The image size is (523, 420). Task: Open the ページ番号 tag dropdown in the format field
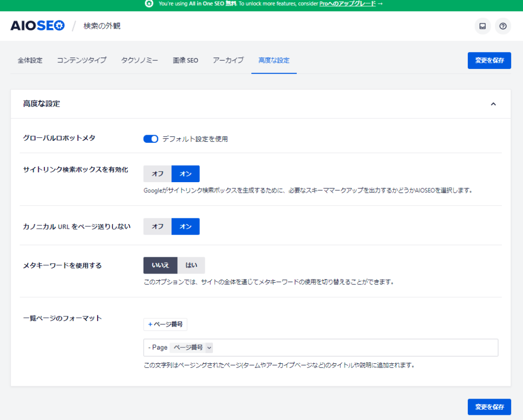coord(209,348)
